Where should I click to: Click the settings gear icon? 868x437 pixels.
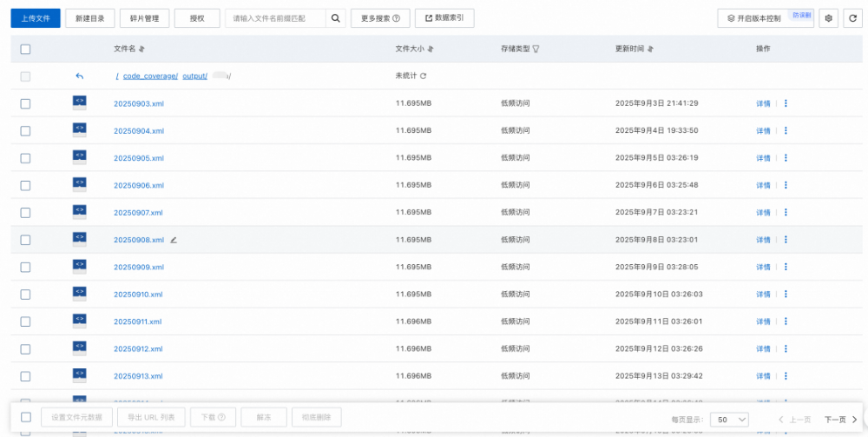click(828, 18)
